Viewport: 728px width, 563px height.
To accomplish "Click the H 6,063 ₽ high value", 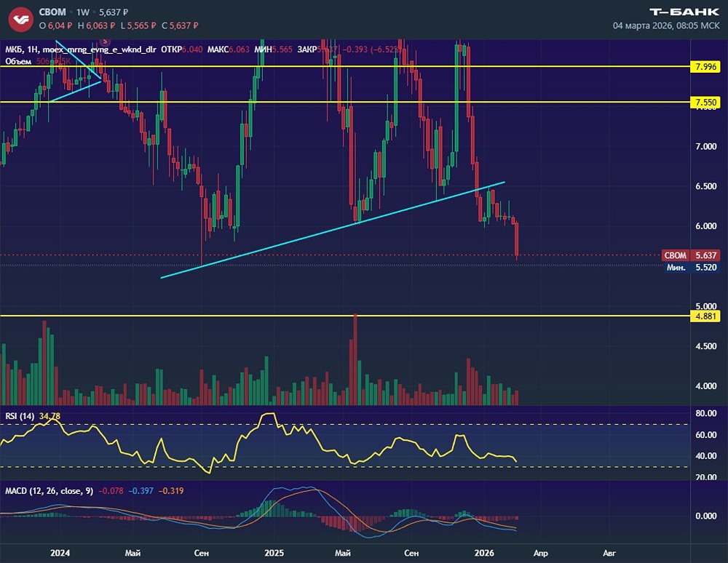I will pyautogui.click(x=97, y=25).
